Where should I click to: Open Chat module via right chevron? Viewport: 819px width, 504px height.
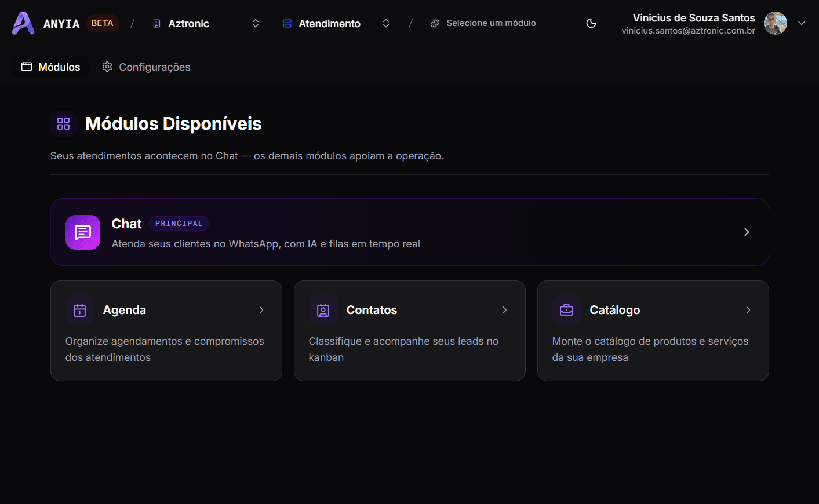coord(747,232)
